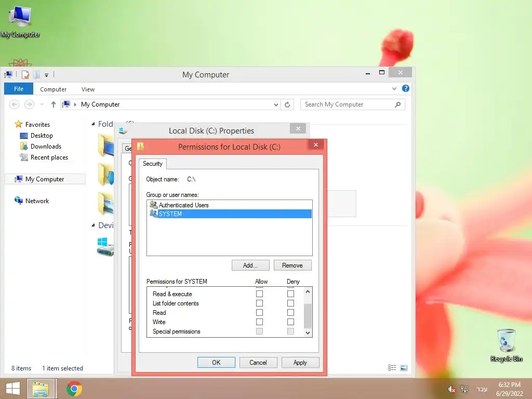Deny List folder contents for SYSTEM

point(290,303)
